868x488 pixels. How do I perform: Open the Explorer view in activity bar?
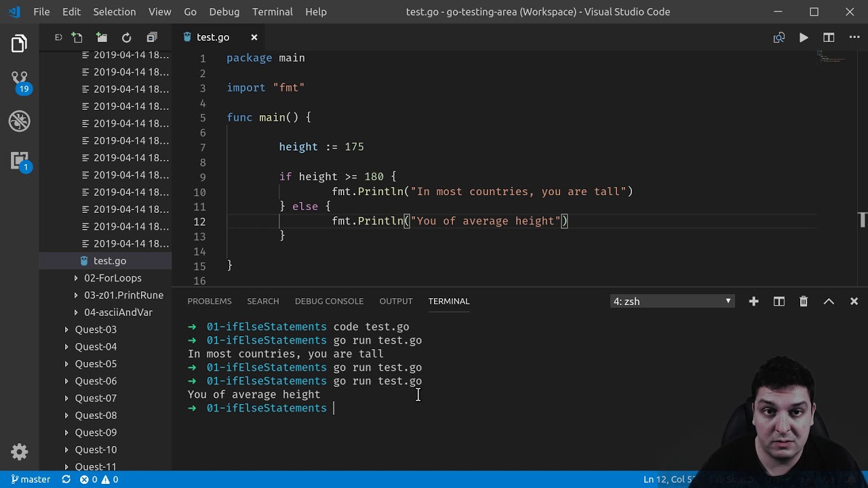pyautogui.click(x=19, y=44)
